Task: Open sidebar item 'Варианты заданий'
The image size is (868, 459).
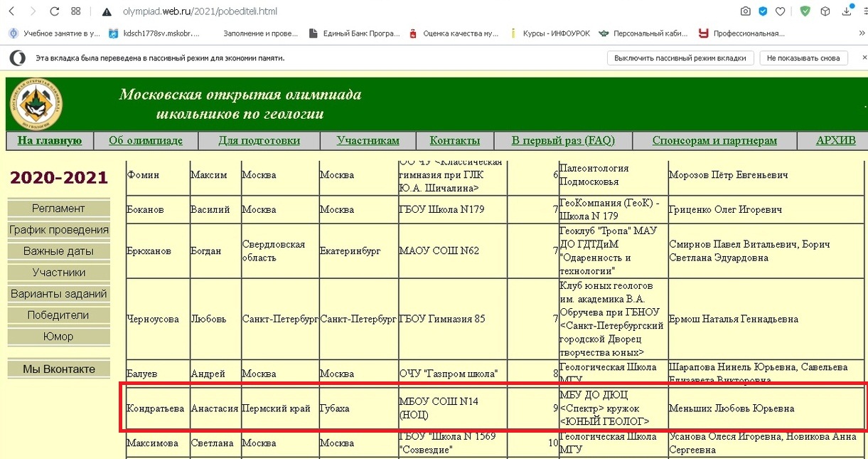Action: click(x=58, y=294)
